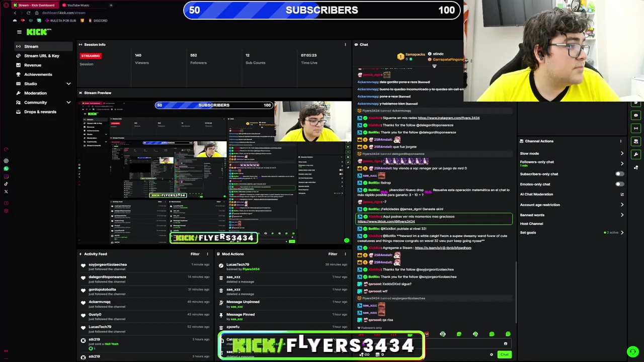
Task: Select the Stream - Kick Dashboard browser tab
Action: 36,5
